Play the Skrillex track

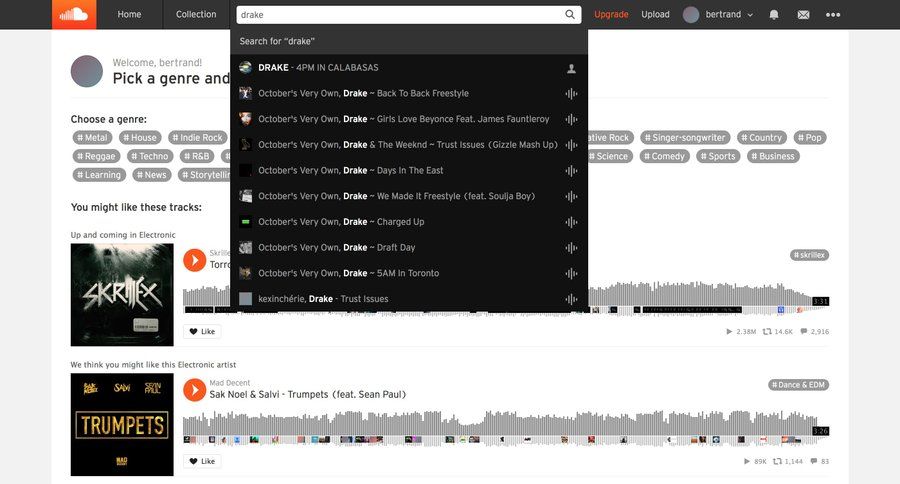coord(195,260)
